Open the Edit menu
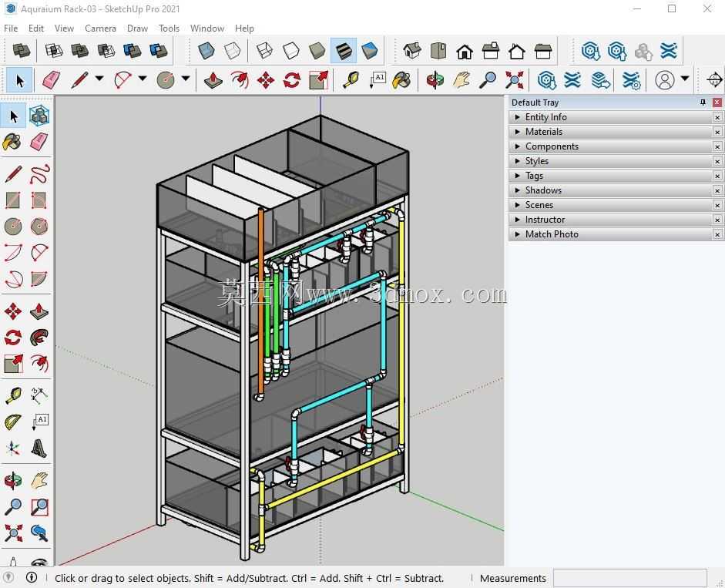Viewport: 725px width, 588px height. click(x=36, y=29)
